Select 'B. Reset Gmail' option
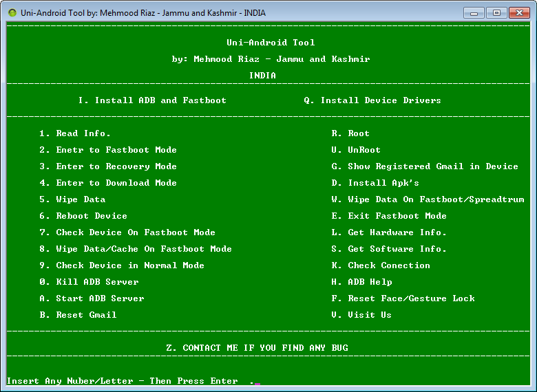 (78, 315)
